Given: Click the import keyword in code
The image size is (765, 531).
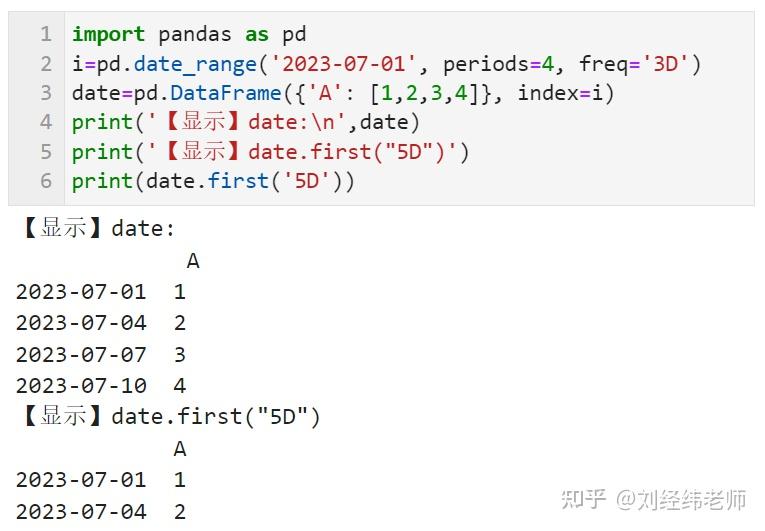Looking at the screenshot, I should (108, 35).
